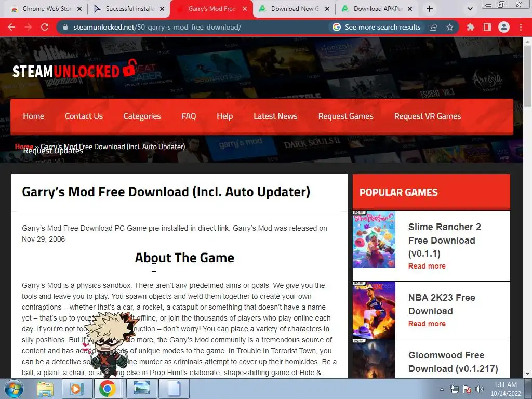532x399 pixels.
Task: Open the blank document taskbar icon
Action: coord(174,389)
